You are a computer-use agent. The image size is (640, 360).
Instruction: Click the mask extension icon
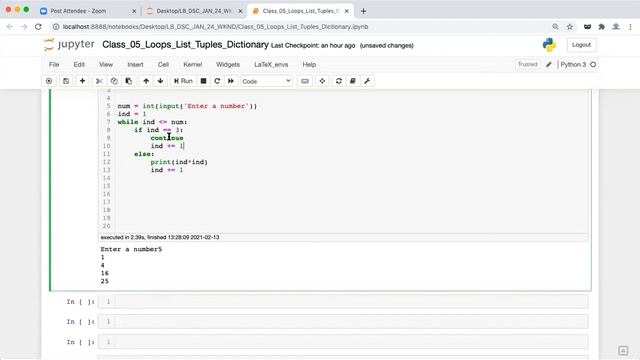pos(587,27)
